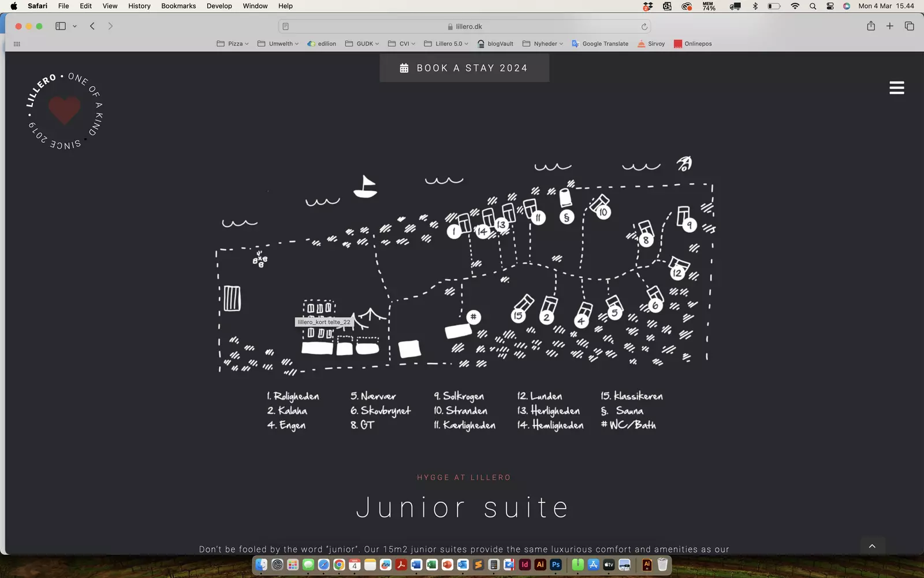Viewport: 924px width, 578px height.
Task: Expand the Pizza bookmarks folder
Action: pos(233,44)
